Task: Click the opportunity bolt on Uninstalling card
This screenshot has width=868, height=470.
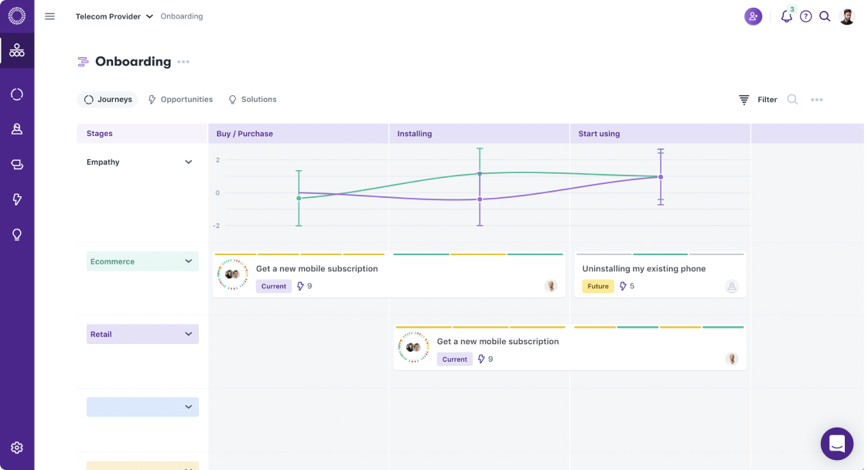Action: 623,286
